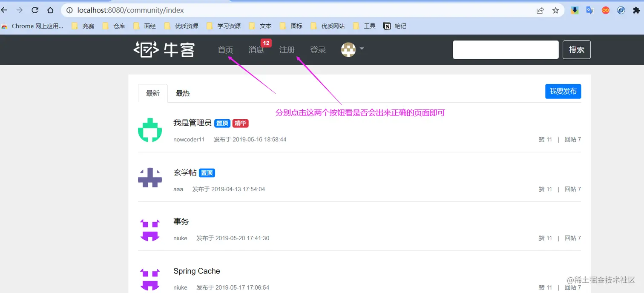Expand the user avatar dropdown in navbar
The height and width of the screenshot is (293, 644).
(x=352, y=49)
